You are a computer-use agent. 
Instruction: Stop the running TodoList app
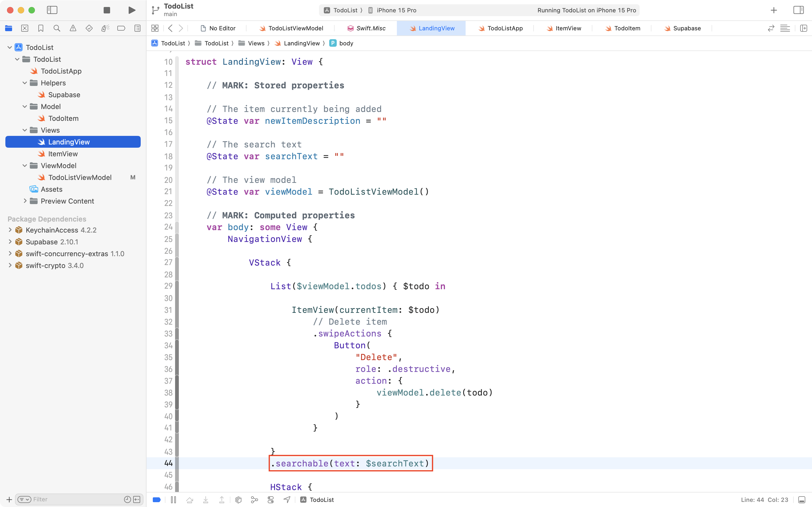[107, 10]
